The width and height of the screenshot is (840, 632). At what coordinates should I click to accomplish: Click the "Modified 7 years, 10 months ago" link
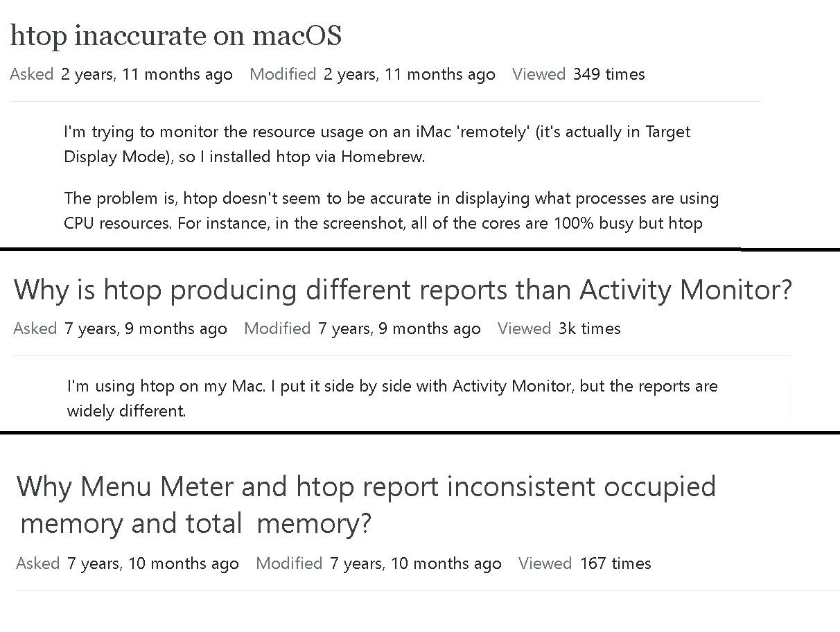378,563
